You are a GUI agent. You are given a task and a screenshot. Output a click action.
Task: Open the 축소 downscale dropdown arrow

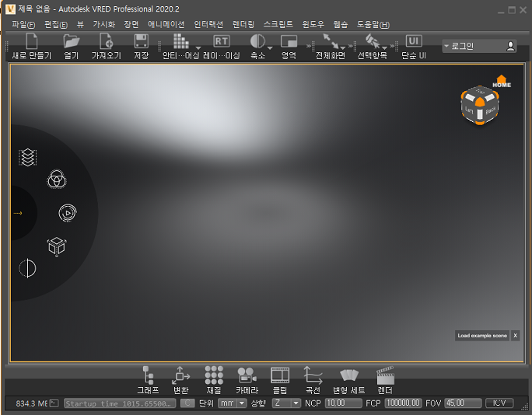(x=270, y=48)
